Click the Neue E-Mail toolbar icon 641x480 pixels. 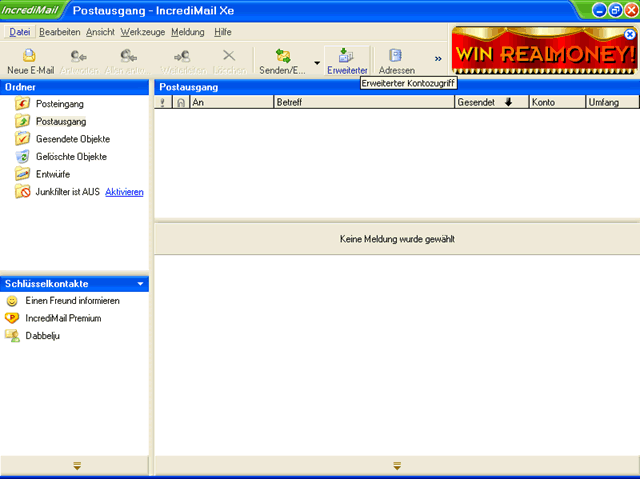pos(30,56)
